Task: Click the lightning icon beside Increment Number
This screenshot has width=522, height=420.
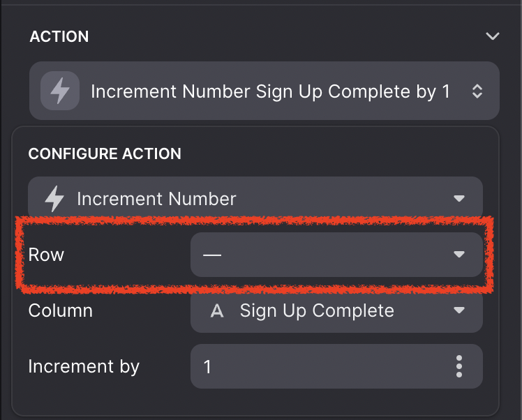Action: (54, 199)
